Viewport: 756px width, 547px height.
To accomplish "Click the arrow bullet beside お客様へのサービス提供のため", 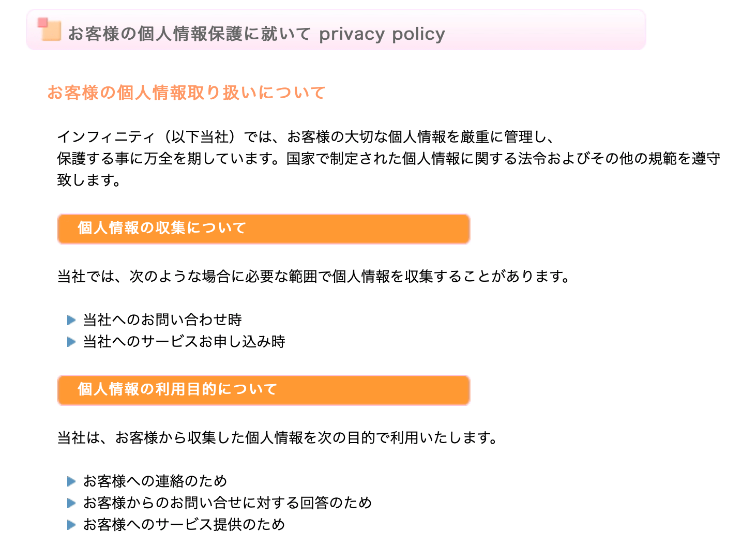I will tap(71, 525).
